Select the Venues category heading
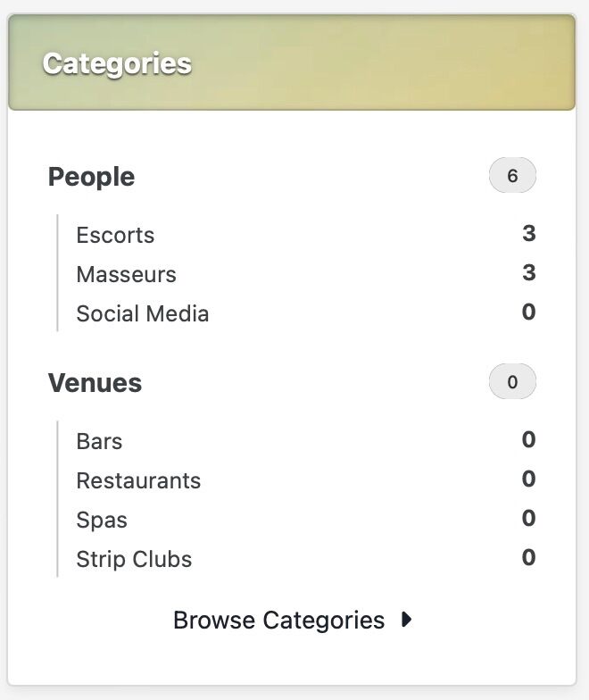Viewport: 589px width, 700px height. coord(95,383)
